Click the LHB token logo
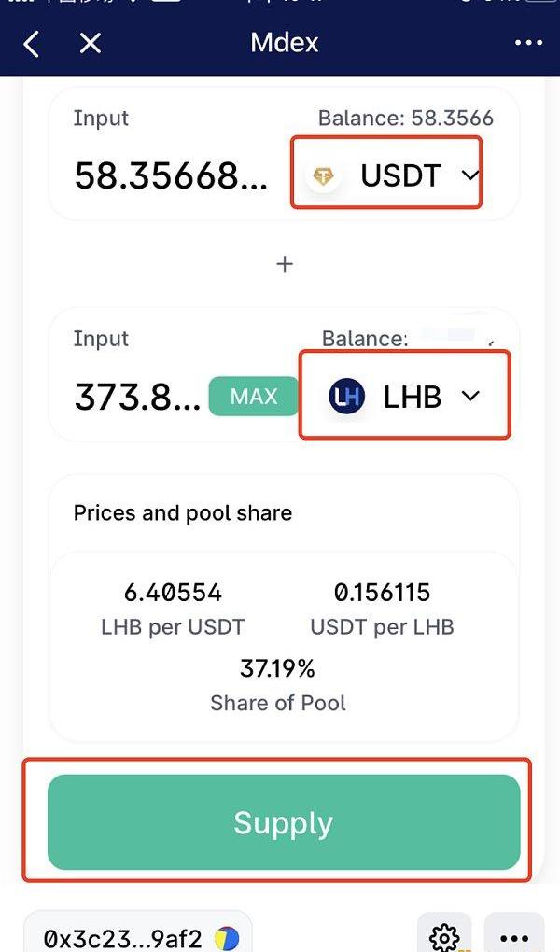Screen dimensions: 560x952 tap(346, 397)
